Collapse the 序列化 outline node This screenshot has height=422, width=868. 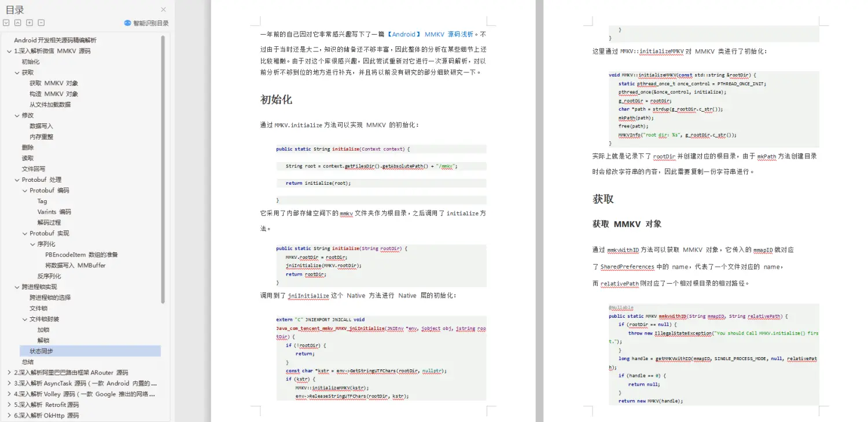(x=32, y=244)
